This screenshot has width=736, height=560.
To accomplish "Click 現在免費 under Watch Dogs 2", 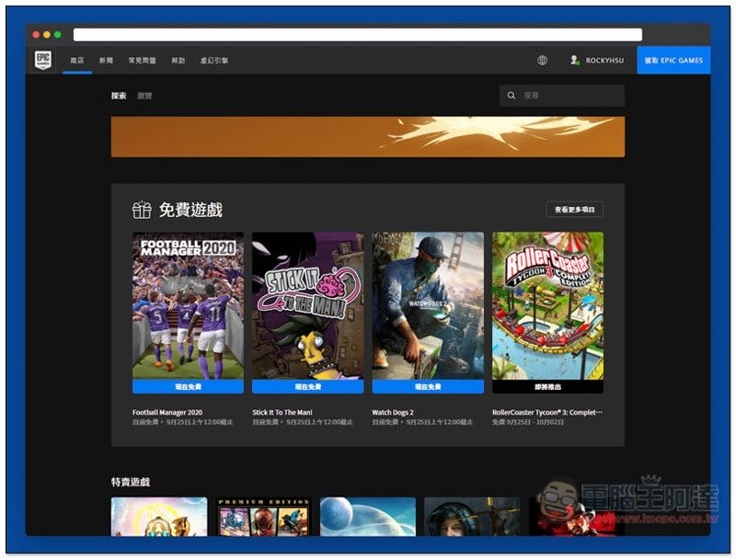I will coord(428,386).
